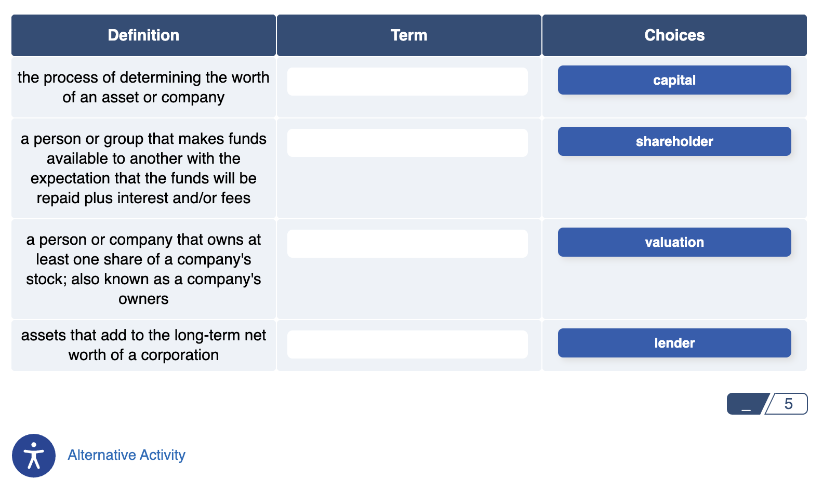
Task: Click the definition about making funds available
Action: [143, 168]
